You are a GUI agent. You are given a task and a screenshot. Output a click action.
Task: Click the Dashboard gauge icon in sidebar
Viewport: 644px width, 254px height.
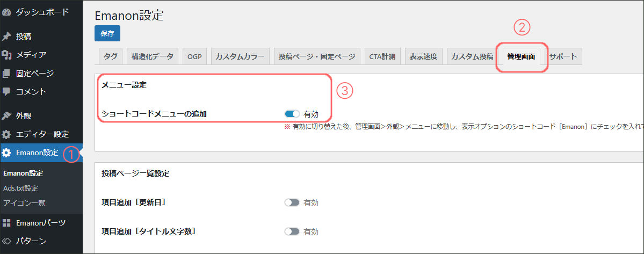coord(6,12)
